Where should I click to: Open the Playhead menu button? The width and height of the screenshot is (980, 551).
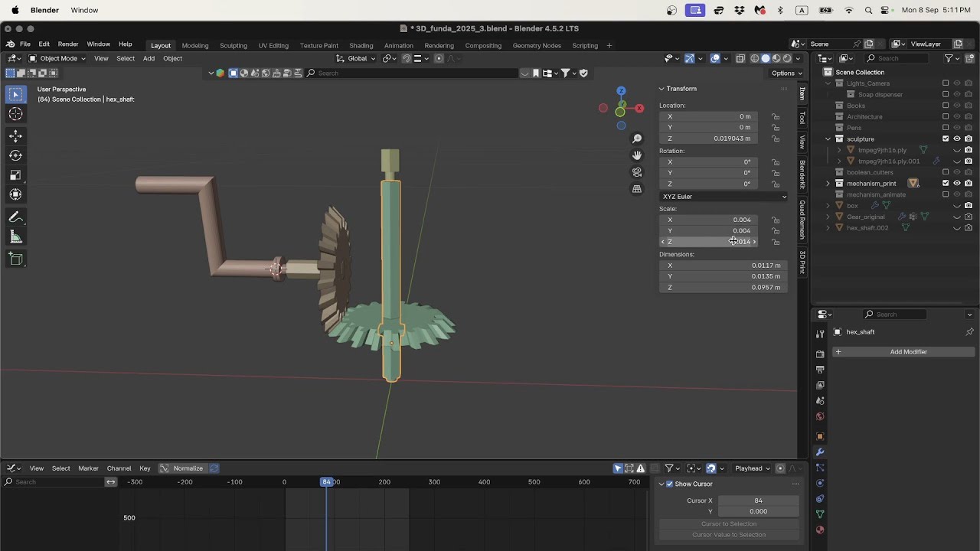pyautogui.click(x=751, y=468)
